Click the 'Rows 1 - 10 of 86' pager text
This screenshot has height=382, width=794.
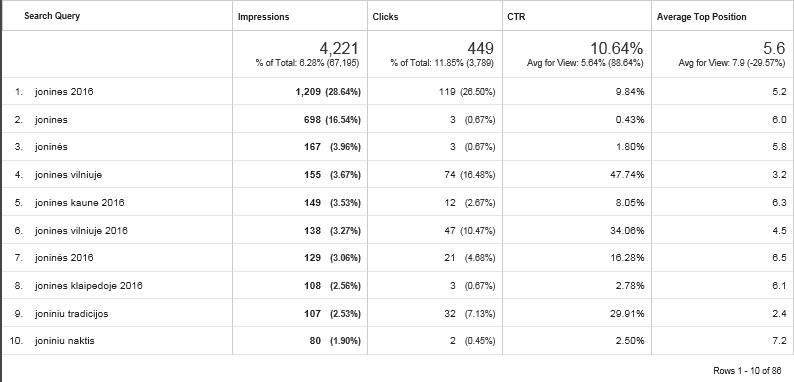[747, 371]
